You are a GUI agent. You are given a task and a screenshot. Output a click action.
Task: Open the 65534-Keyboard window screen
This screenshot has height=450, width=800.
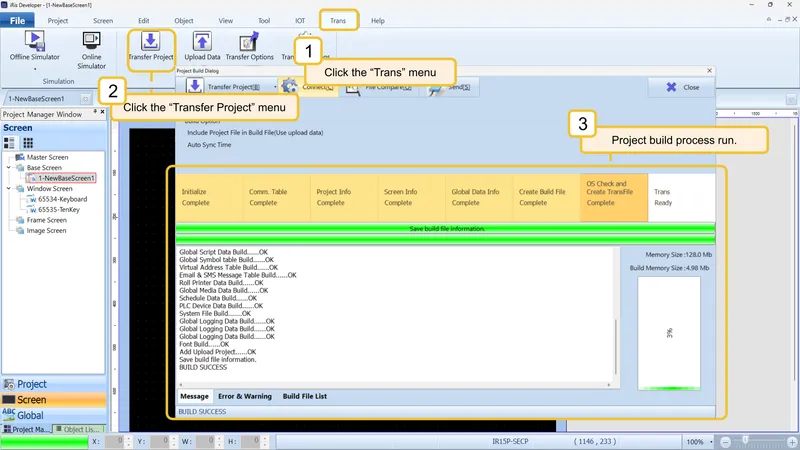62,199
